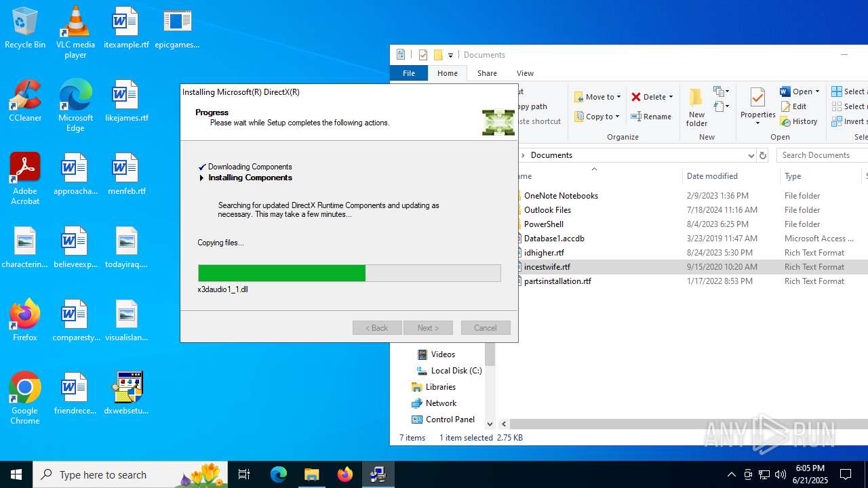Switch to the Share ribbon tab

pos(487,73)
